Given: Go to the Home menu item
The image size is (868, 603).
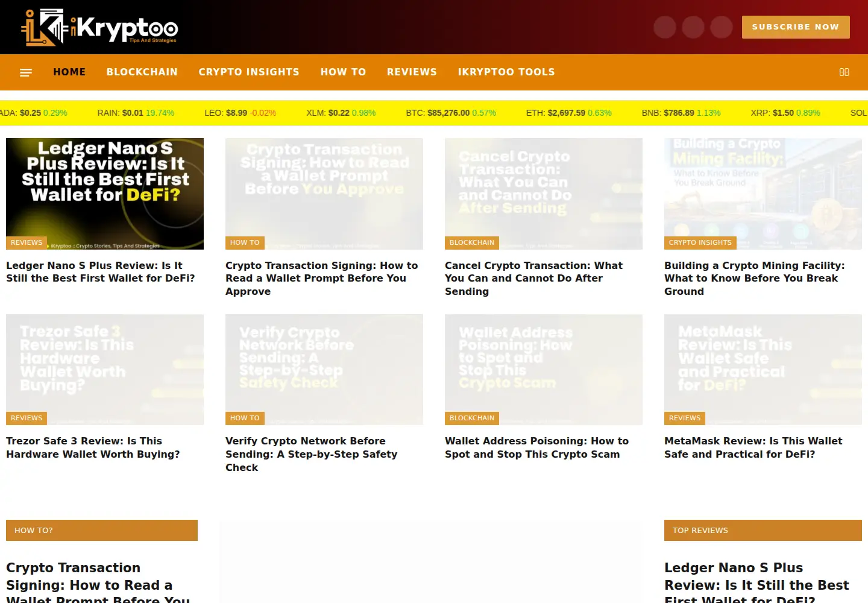Looking at the screenshot, I should [69, 72].
